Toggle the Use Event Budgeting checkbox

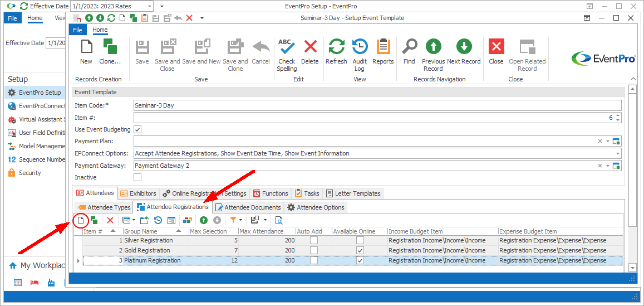coord(137,129)
